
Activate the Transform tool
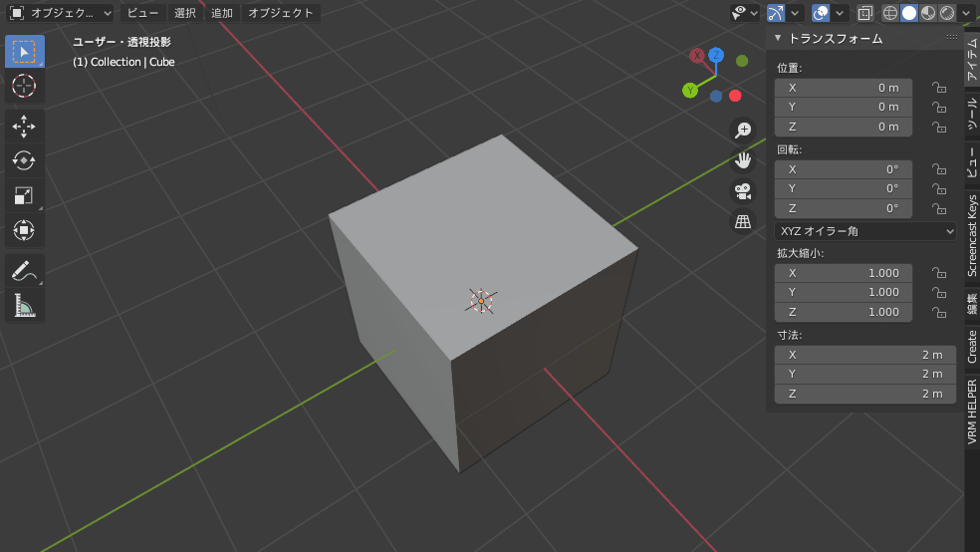(24, 230)
